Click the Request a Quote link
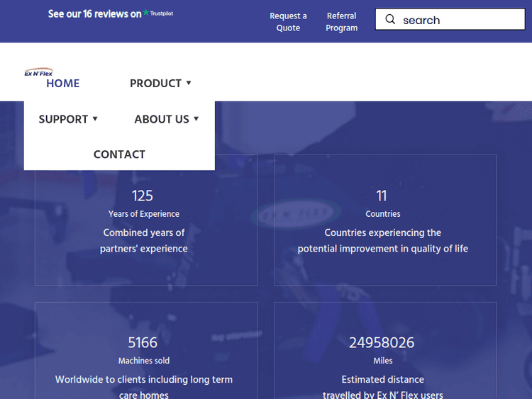Viewport: 532px width, 399px height. [288, 22]
